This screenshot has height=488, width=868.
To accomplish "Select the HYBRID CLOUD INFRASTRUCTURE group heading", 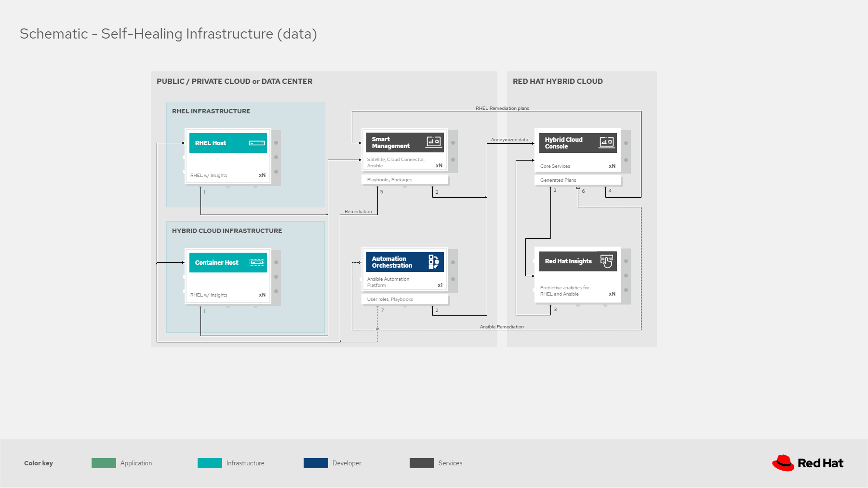I will pyautogui.click(x=227, y=231).
